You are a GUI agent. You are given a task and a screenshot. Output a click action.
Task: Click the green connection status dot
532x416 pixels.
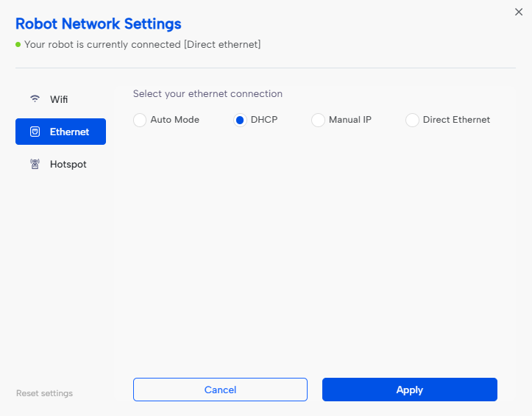point(18,45)
